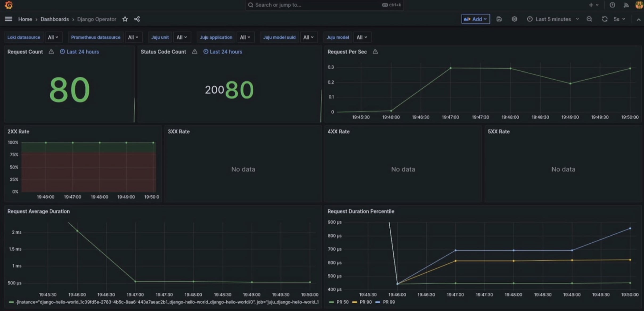Open Status Code Count panel title menu
This screenshot has height=311, width=644.
(x=163, y=52)
